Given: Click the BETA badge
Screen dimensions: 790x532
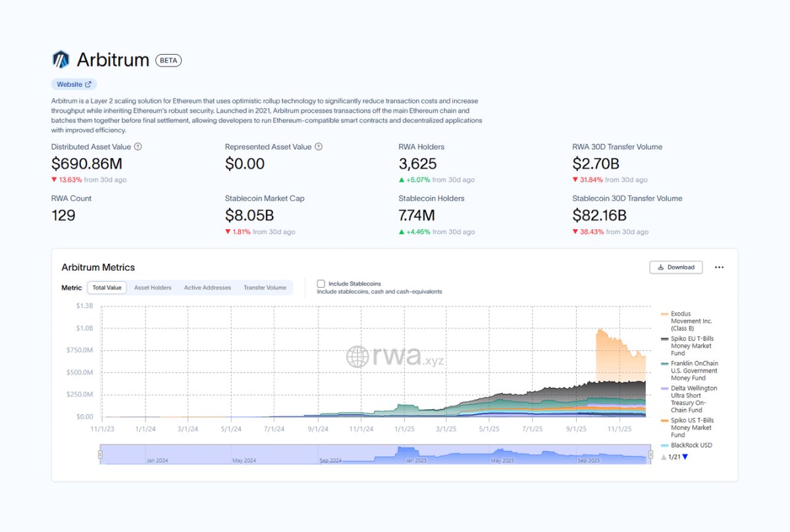Looking at the screenshot, I should coord(169,61).
